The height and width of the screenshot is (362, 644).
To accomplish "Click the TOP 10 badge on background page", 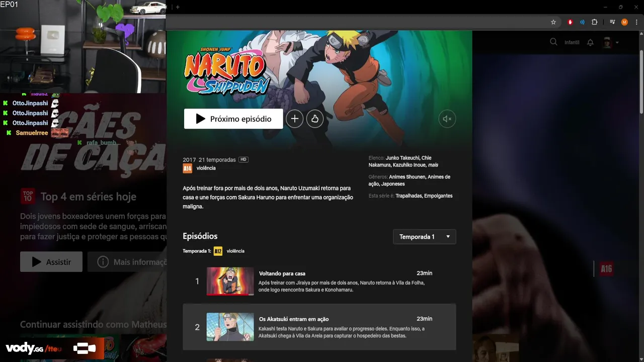I will pos(28,196).
